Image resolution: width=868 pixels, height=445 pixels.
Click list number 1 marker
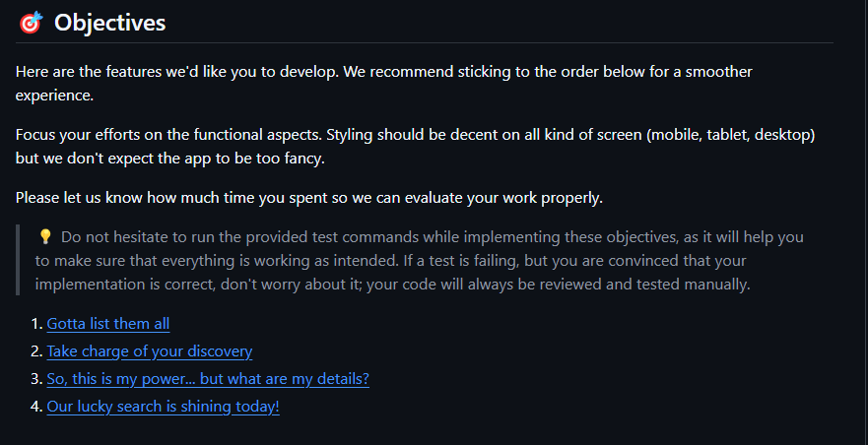pyautogui.click(x=35, y=323)
